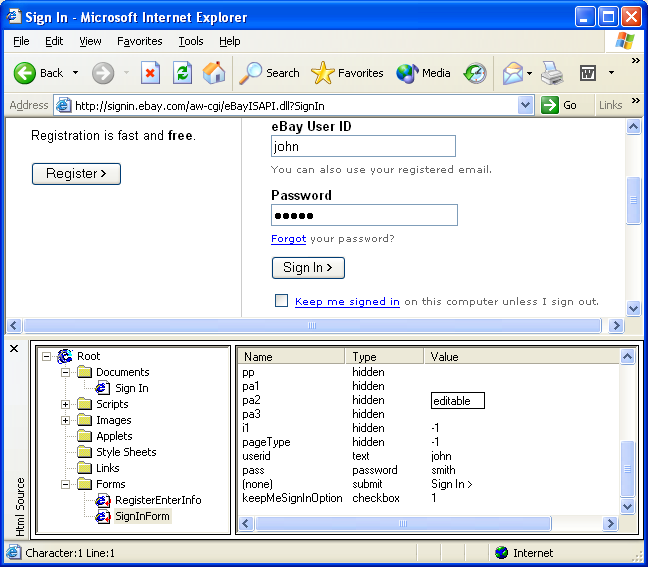Click the History clock icon
Image resolution: width=648 pixels, height=567 pixels.
[x=475, y=73]
